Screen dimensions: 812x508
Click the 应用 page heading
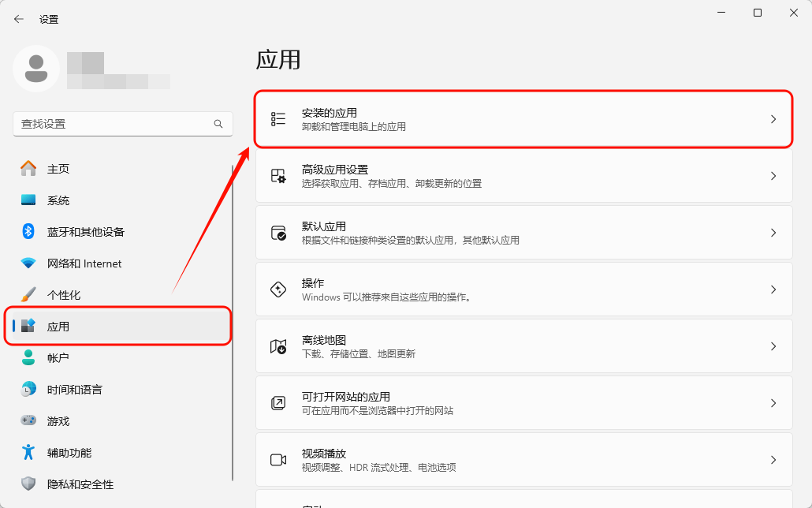click(x=278, y=60)
